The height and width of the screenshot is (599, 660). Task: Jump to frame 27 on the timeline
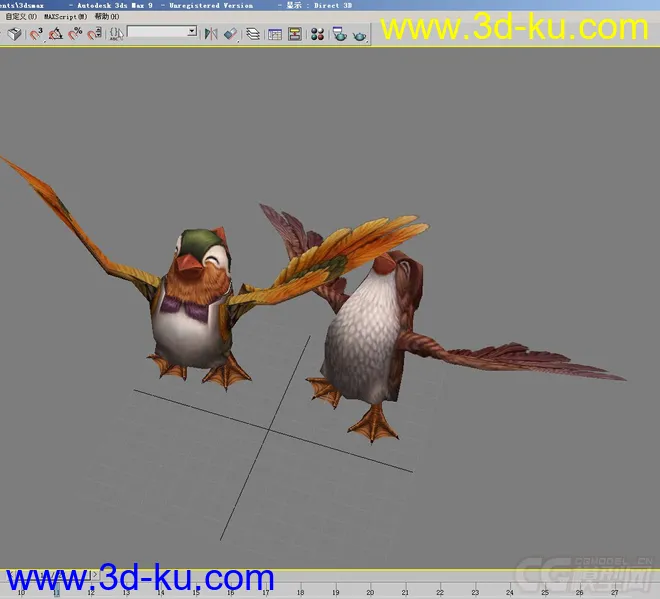point(615,592)
